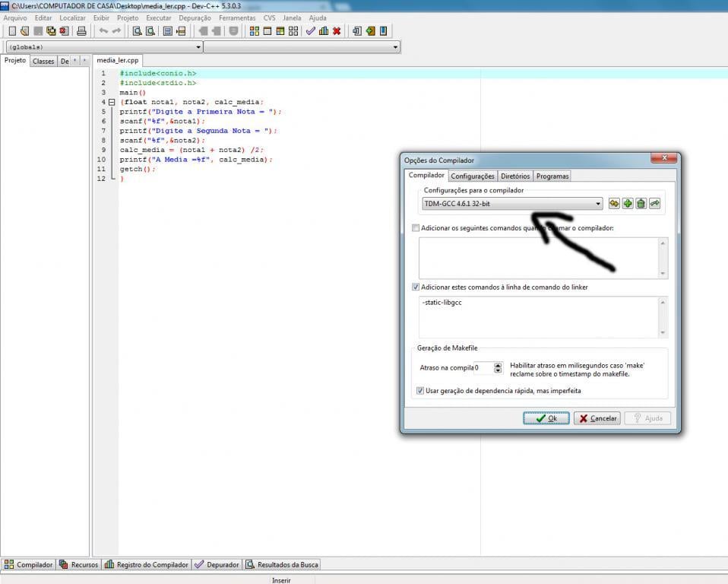728x584 pixels.
Task: Click the green arrow icon near toolbar end
Action: click(x=370, y=31)
